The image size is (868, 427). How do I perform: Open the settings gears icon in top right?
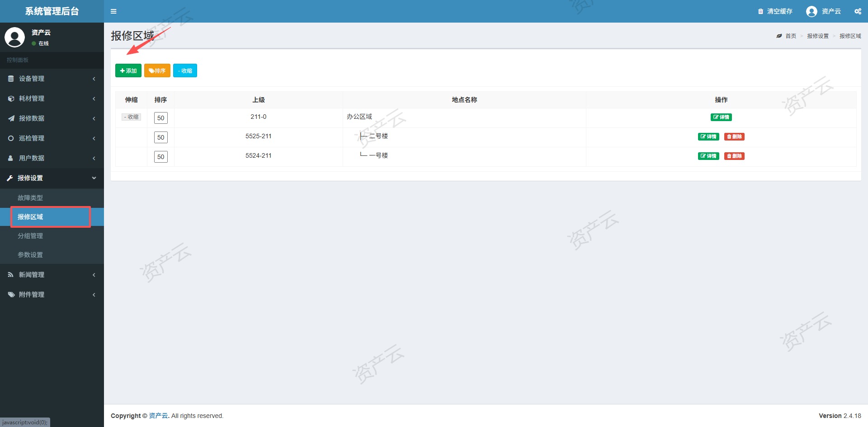click(858, 11)
